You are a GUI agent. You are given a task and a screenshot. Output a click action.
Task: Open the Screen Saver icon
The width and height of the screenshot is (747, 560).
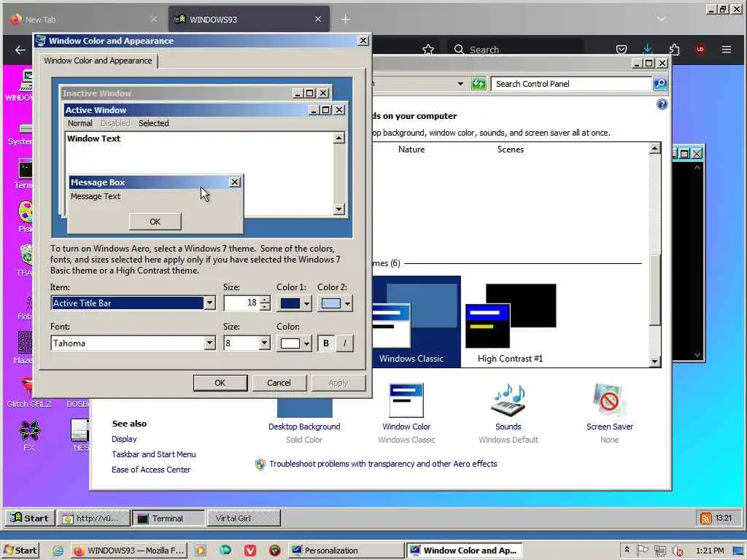[609, 400]
